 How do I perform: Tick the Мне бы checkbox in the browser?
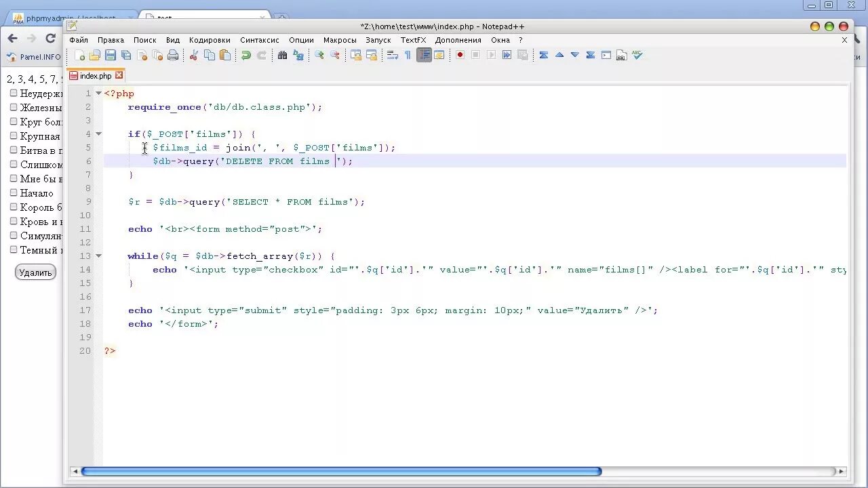point(14,178)
